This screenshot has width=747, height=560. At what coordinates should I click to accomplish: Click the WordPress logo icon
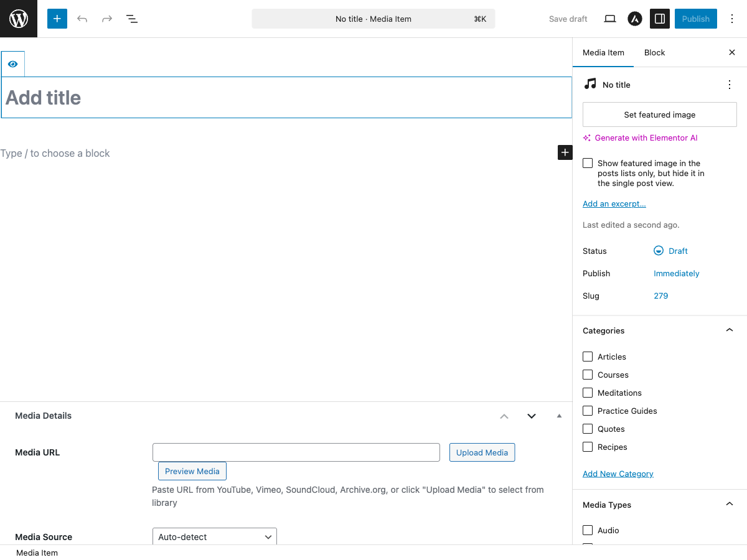(19, 19)
